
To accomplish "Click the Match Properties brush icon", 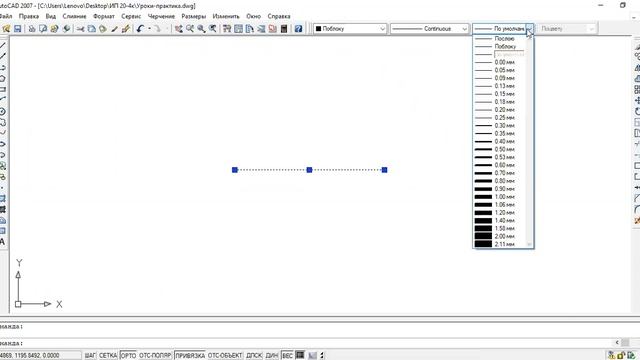I will (x=115, y=29).
